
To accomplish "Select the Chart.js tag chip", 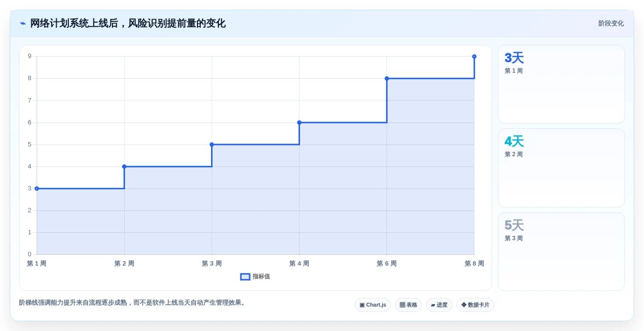I will [373, 305].
